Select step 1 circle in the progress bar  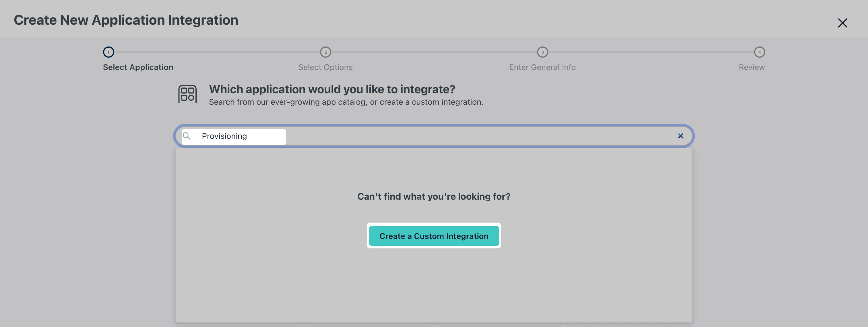pos(108,52)
